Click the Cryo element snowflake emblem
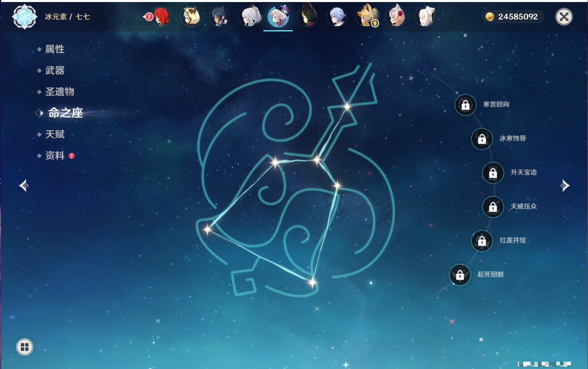The image size is (588, 369). 24,17
